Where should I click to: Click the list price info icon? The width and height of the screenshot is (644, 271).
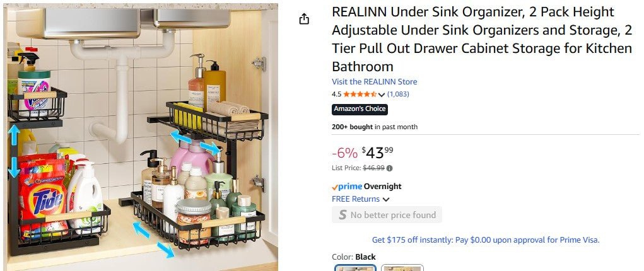pyautogui.click(x=389, y=168)
